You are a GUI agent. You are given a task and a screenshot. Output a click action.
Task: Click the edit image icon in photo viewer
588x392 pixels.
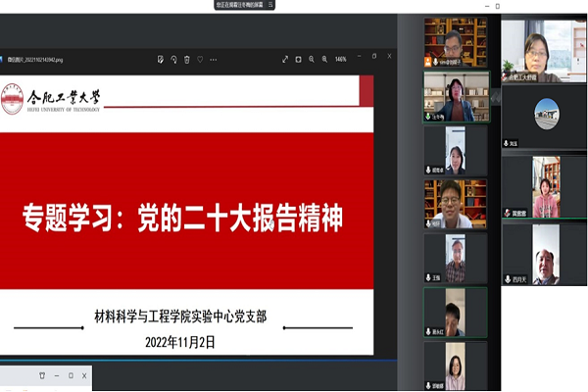(x=159, y=59)
